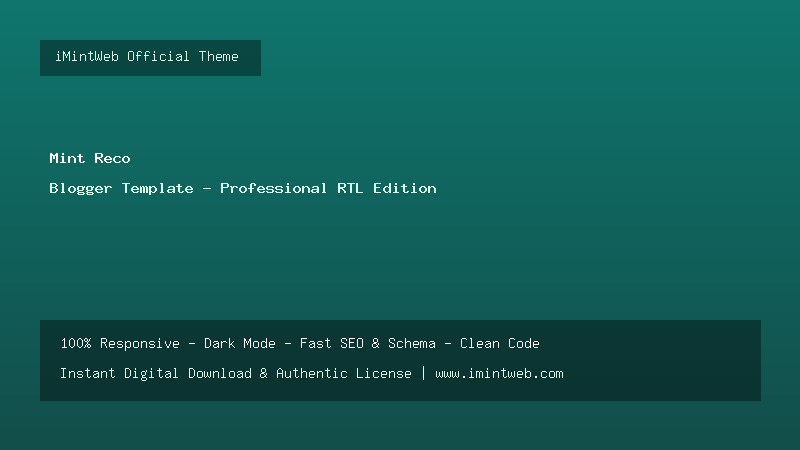800x450 pixels.
Task: Click the word Schema in features bar
Action: tap(412, 343)
